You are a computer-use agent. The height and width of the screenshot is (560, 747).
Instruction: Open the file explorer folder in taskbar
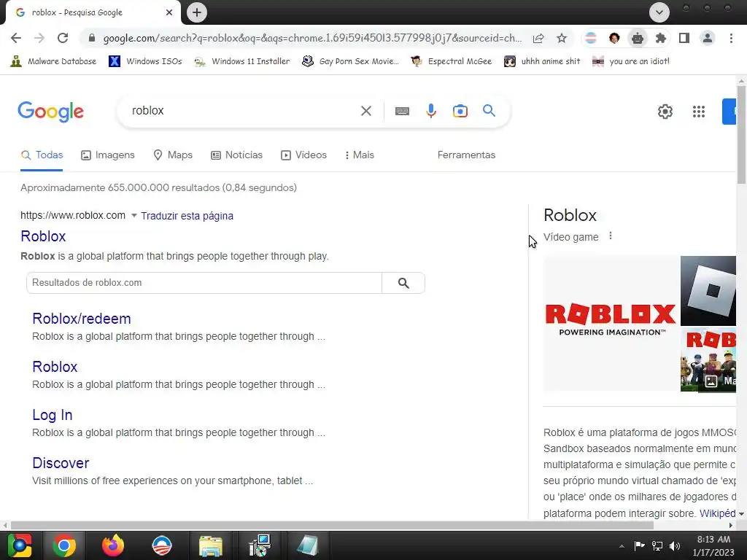(x=211, y=545)
